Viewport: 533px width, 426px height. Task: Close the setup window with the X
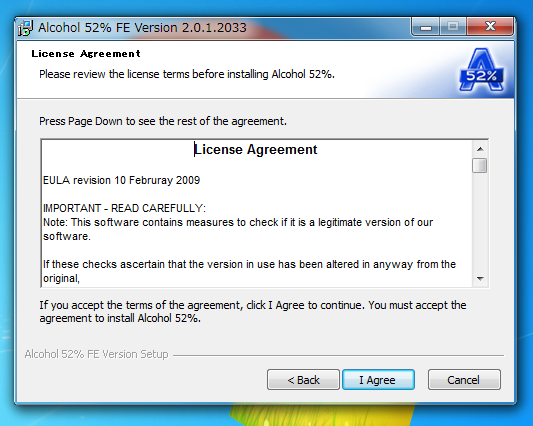tap(490, 27)
